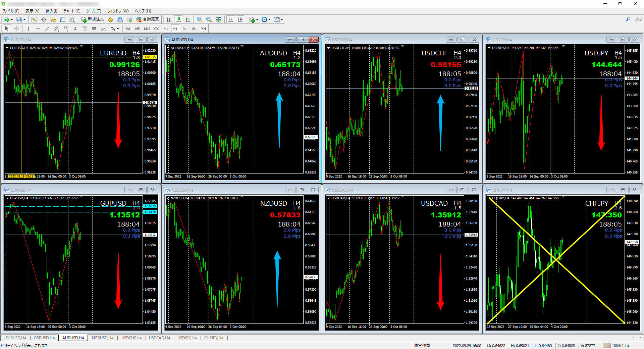Click the zoom out magnifier icon

[209, 19]
